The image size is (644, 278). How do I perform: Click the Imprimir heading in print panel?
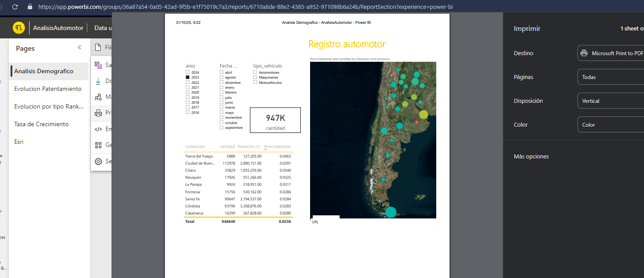point(527,29)
